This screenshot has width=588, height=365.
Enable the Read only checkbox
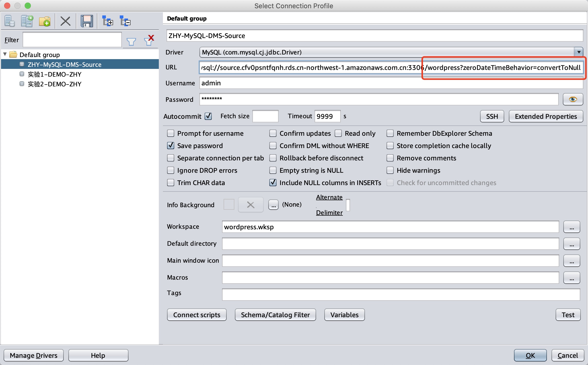338,133
